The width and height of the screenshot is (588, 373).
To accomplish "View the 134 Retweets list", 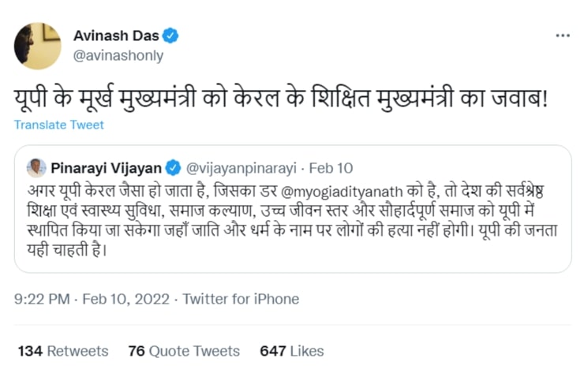I will (62, 351).
